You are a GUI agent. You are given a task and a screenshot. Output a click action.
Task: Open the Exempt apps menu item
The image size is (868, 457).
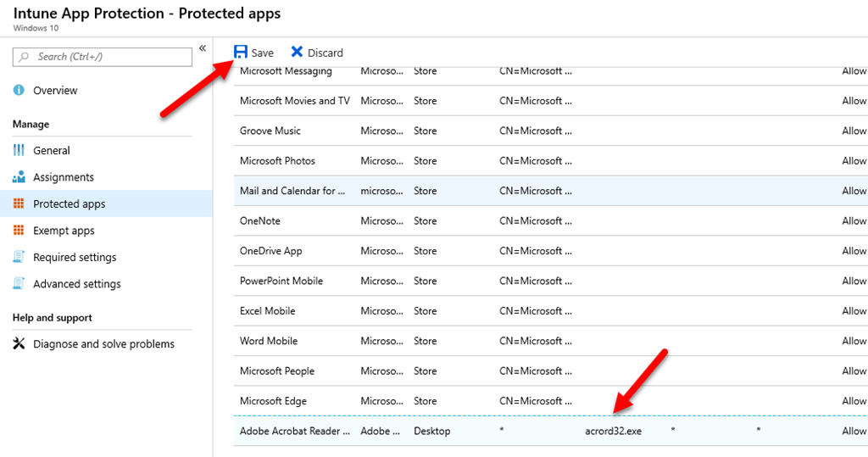[x=64, y=231]
